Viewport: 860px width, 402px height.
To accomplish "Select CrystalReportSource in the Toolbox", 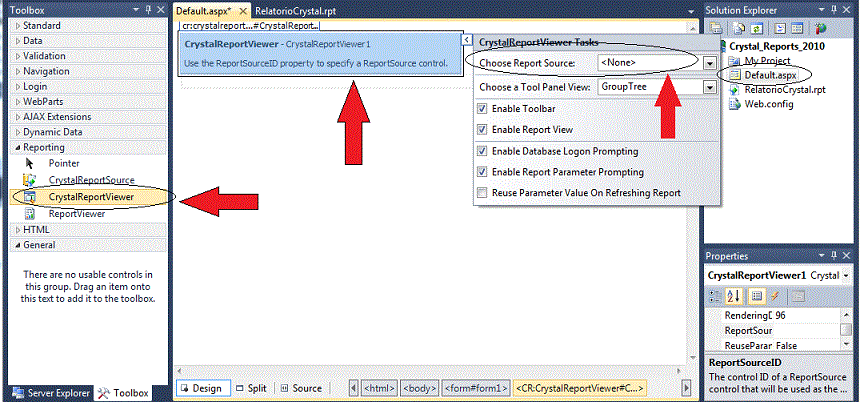I will click(x=91, y=180).
